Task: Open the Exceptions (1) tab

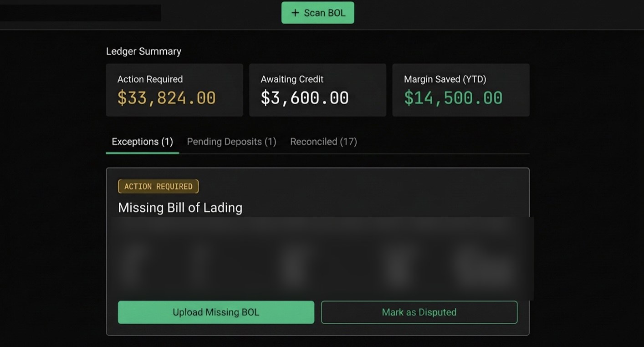Action: click(x=143, y=142)
